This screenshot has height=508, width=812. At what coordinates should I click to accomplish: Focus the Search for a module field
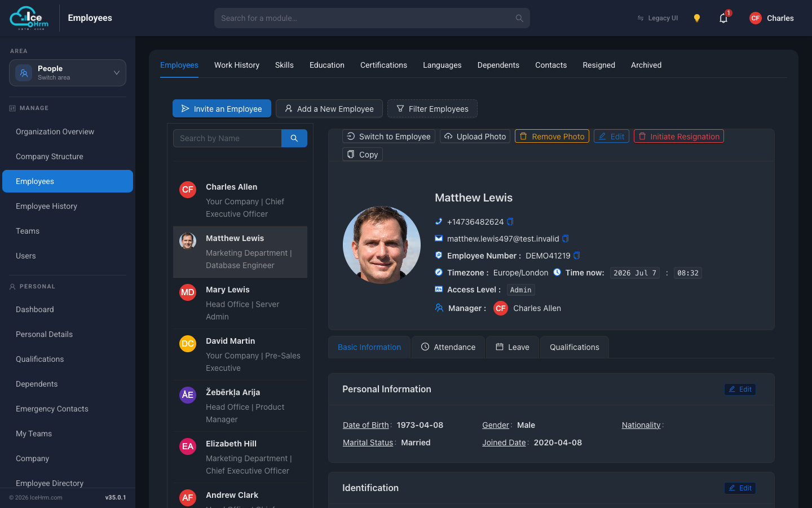coord(372,18)
